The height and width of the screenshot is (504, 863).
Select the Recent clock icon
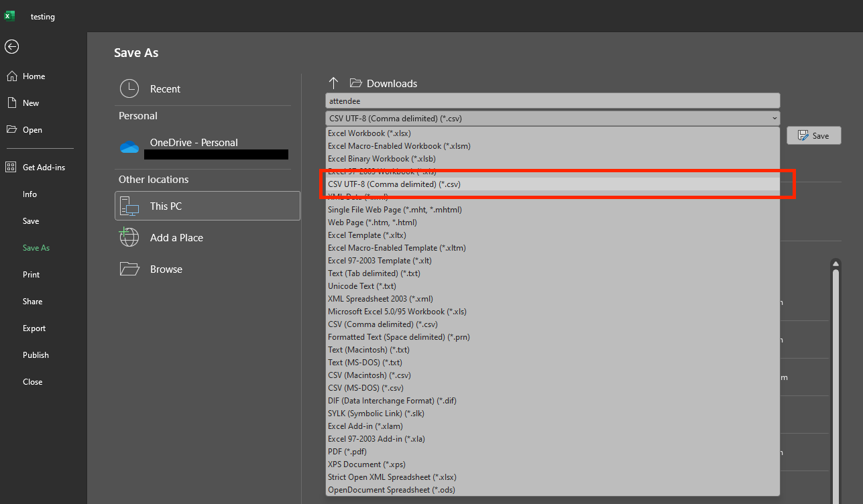pyautogui.click(x=129, y=89)
